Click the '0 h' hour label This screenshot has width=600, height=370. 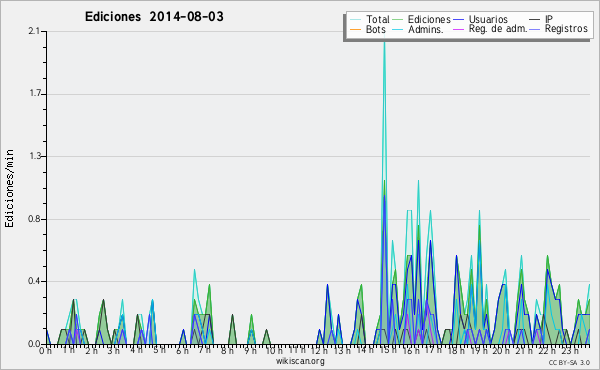click(x=45, y=351)
